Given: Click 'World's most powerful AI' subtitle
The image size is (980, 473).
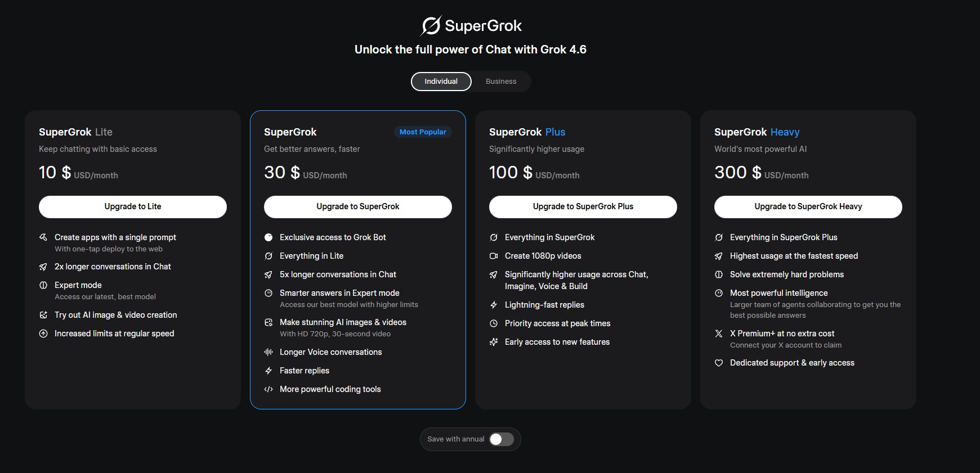Looking at the screenshot, I should tap(760, 149).
